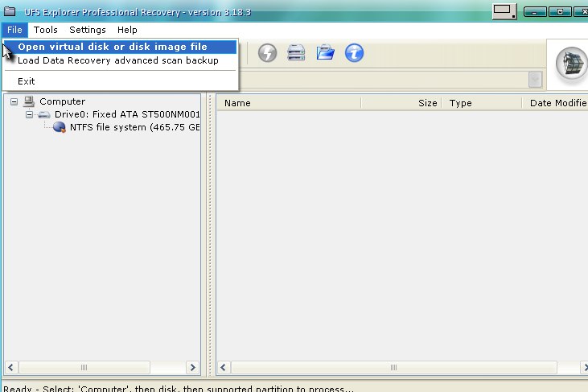The image size is (588, 392).
Task: Open the Tools menu
Action: 46,30
